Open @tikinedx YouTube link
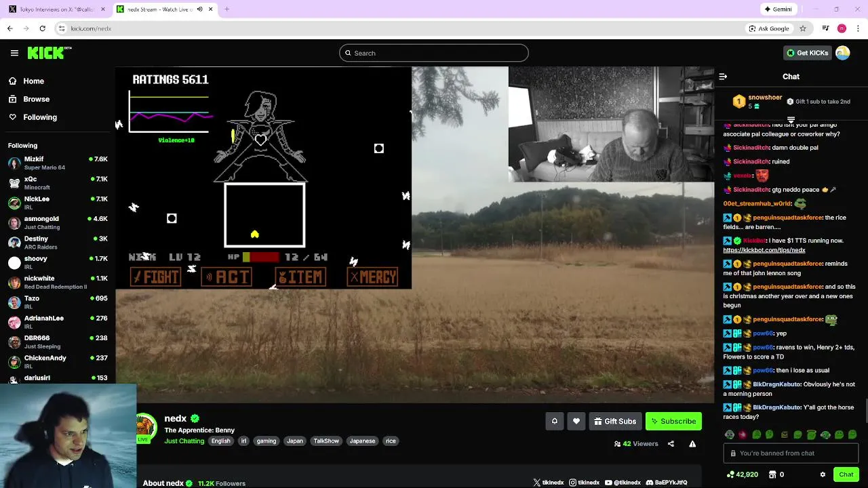This screenshot has width=868, height=488. click(623, 483)
